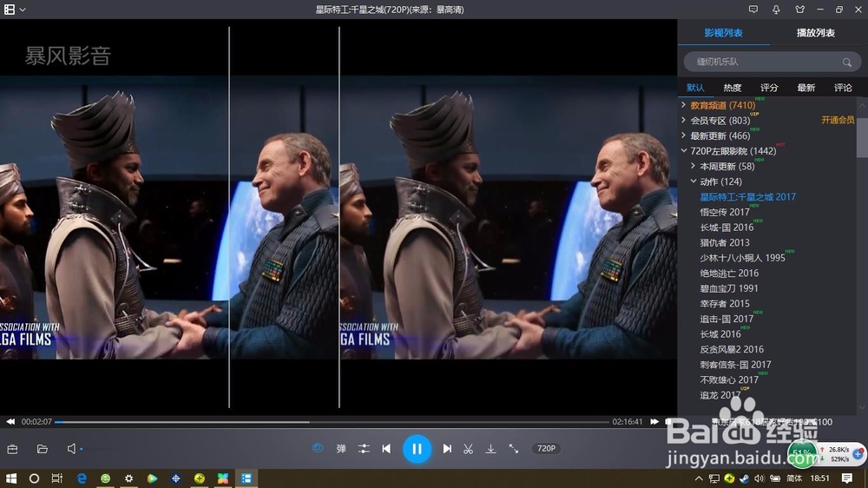Select 长城-国 2016 in list
This screenshot has width=868, height=488.
pyautogui.click(x=727, y=228)
